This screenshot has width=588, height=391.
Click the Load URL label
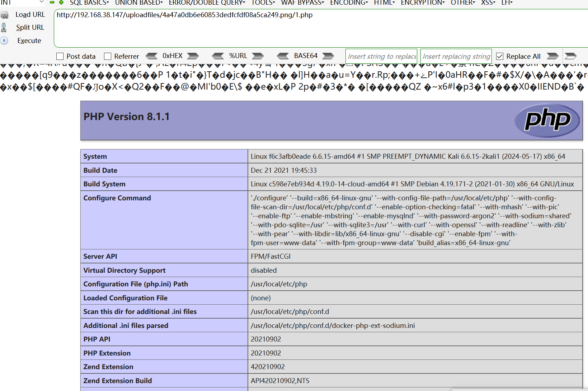[x=30, y=15]
